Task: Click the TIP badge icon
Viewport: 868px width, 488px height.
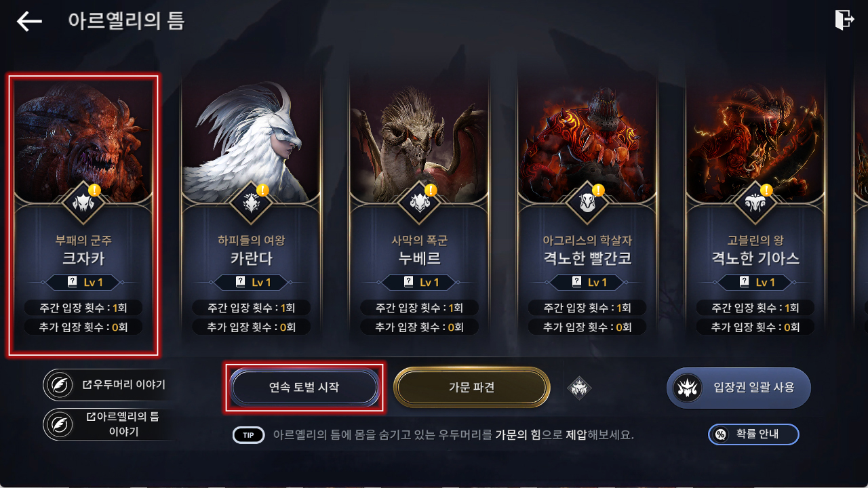Action: [248, 435]
